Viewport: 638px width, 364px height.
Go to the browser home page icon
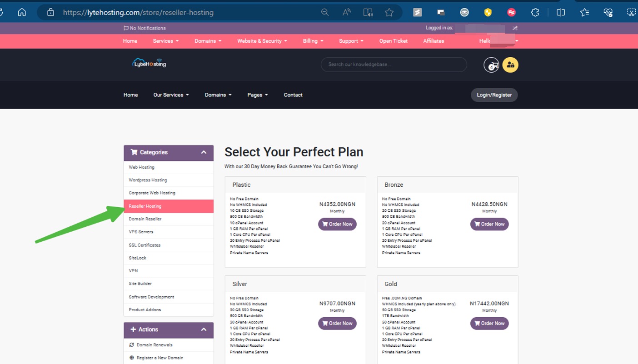[x=22, y=12]
